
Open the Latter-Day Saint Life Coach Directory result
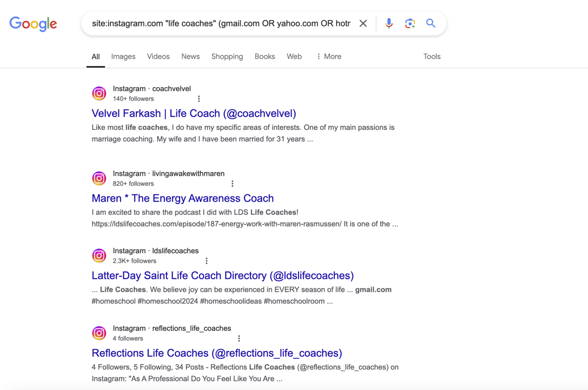click(222, 275)
